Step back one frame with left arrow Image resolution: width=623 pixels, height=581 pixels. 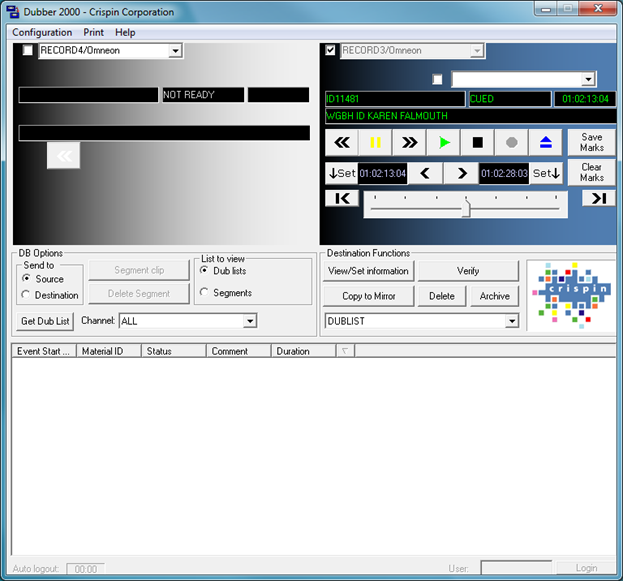pyautogui.click(x=425, y=173)
